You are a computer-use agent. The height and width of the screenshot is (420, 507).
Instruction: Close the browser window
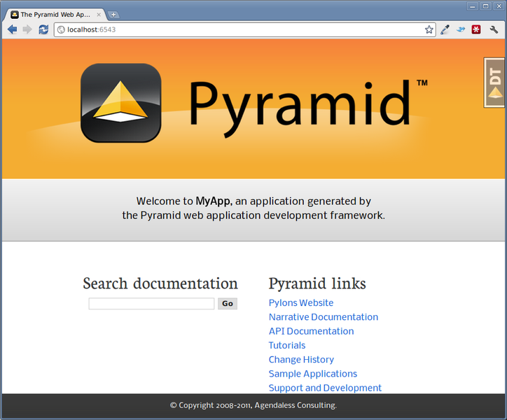[499, 6]
